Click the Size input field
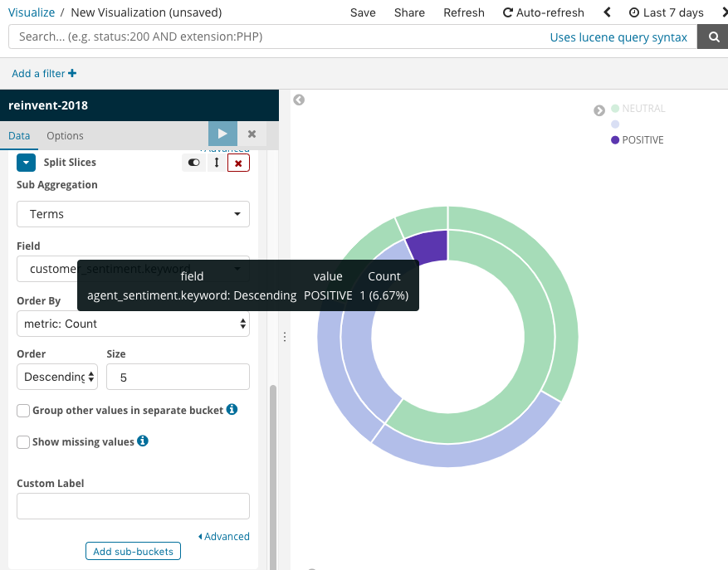Viewport: 728px width, 570px height. [178, 377]
